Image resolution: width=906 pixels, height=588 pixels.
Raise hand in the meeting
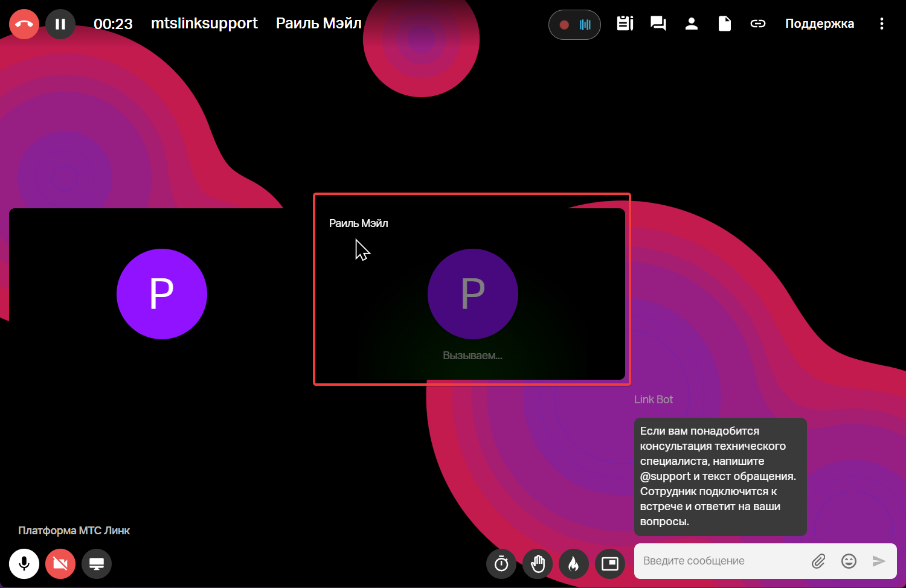tap(538, 564)
